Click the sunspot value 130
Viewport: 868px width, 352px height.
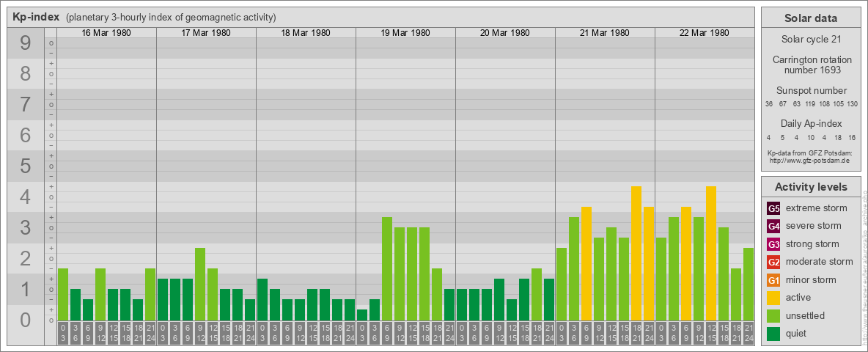click(x=853, y=104)
